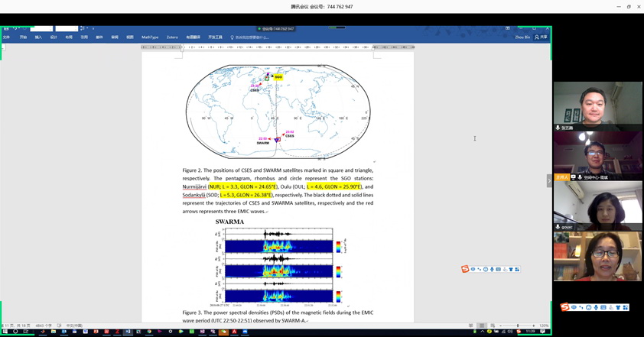
Task: Switch to the 布局 (Layout) ribbon tab
Action: coord(69,37)
